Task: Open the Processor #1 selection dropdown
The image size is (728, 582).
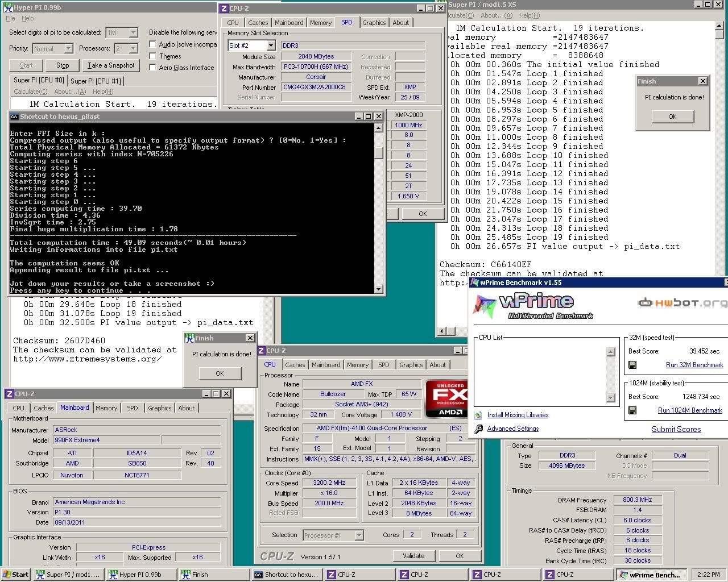Action: point(359,535)
